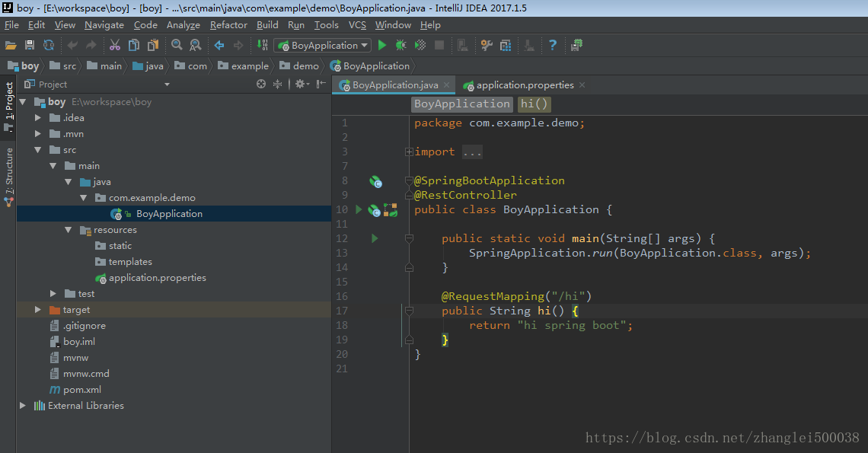Screen dimensions: 868x453
Task: Toggle code fold on the import line
Action: [409, 152]
